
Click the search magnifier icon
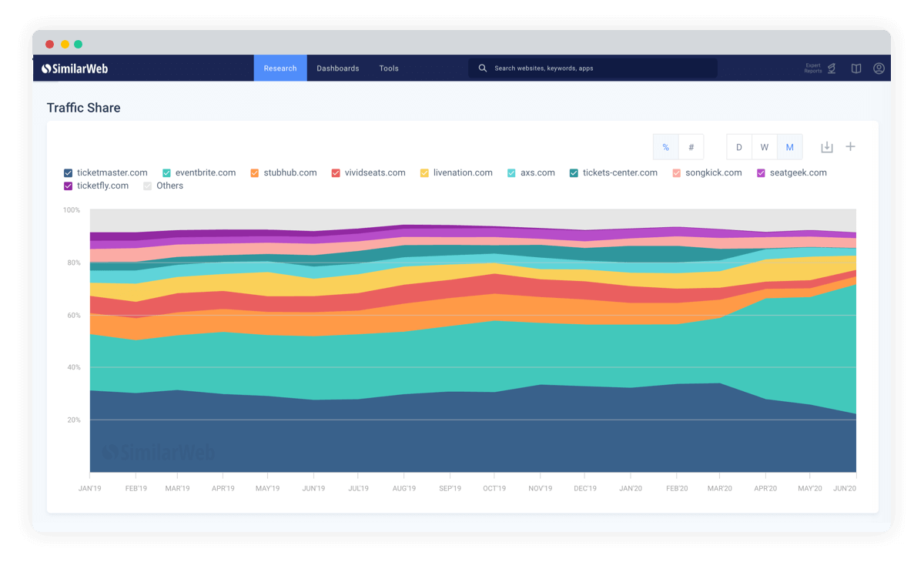[483, 69]
